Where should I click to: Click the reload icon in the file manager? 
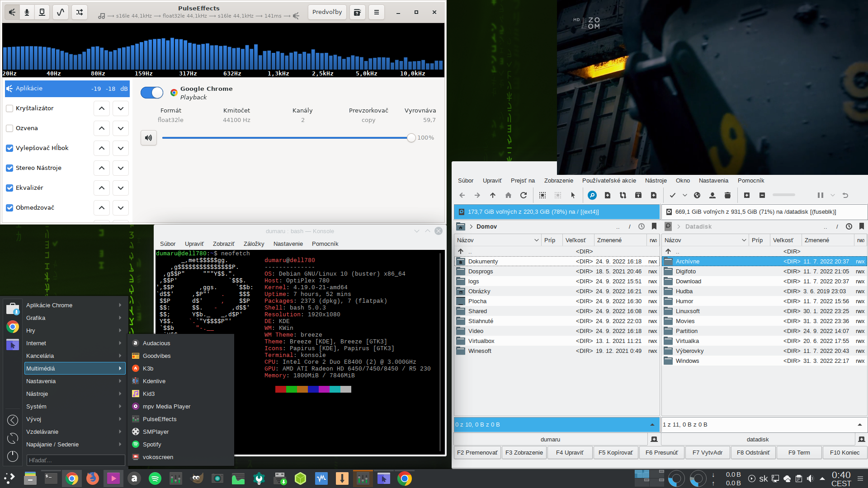coord(524,195)
